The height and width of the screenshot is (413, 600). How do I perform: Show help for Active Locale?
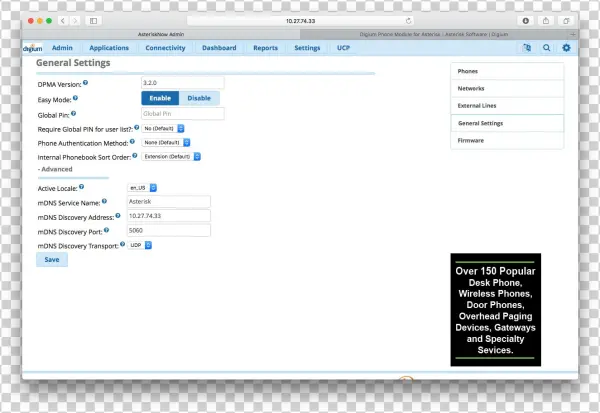tap(82, 187)
